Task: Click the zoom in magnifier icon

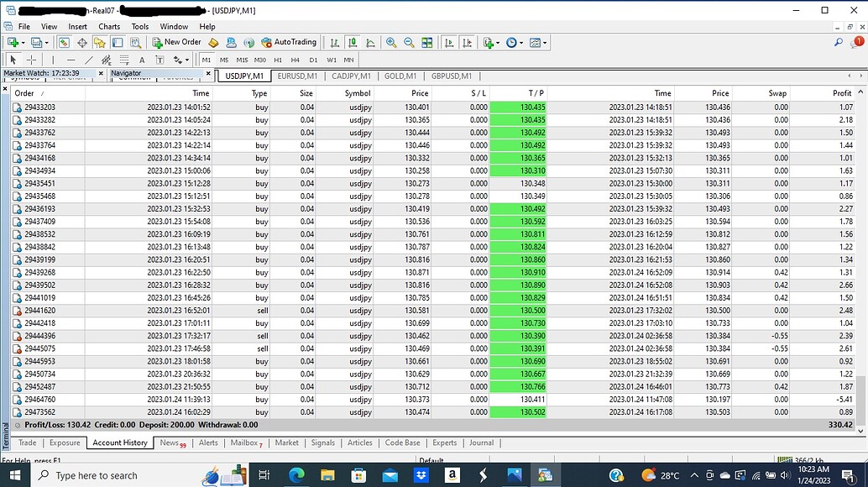Action: 391,43
